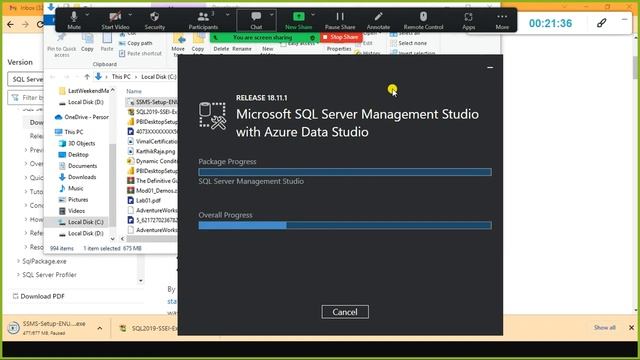Open OneDrive - Personal in navigation pane

pyautogui.click(x=82, y=117)
